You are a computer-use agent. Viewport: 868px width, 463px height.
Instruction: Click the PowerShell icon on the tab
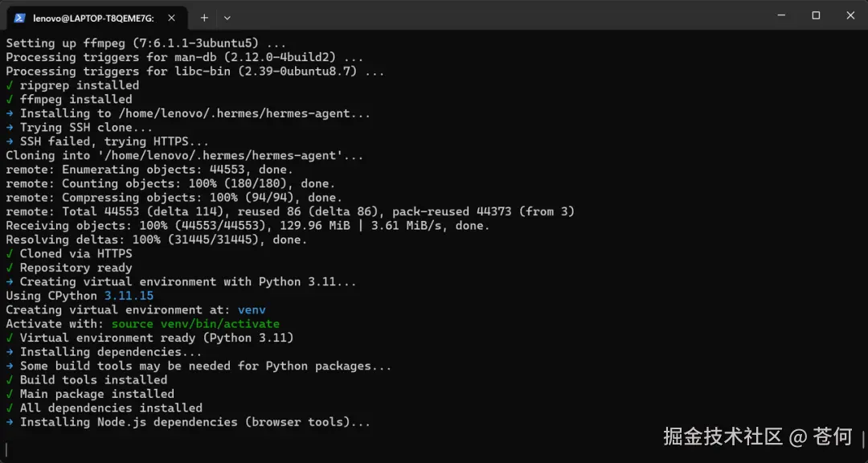coord(20,17)
